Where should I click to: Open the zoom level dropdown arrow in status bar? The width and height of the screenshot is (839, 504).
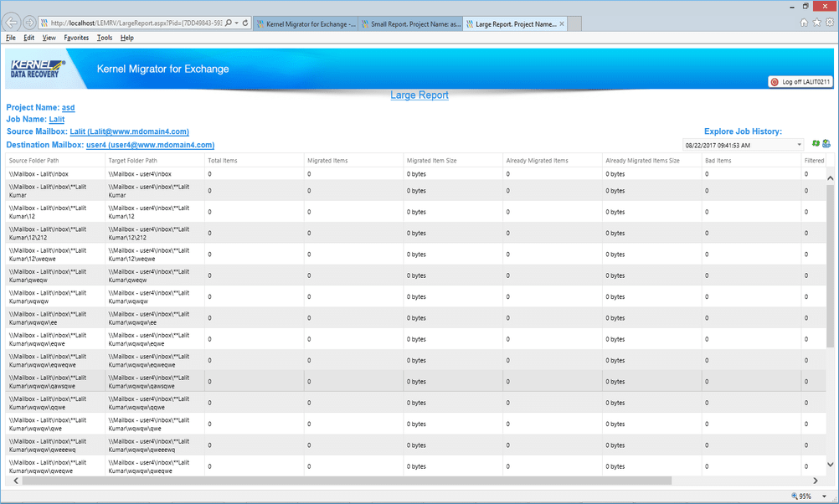click(x=824, y=496)
